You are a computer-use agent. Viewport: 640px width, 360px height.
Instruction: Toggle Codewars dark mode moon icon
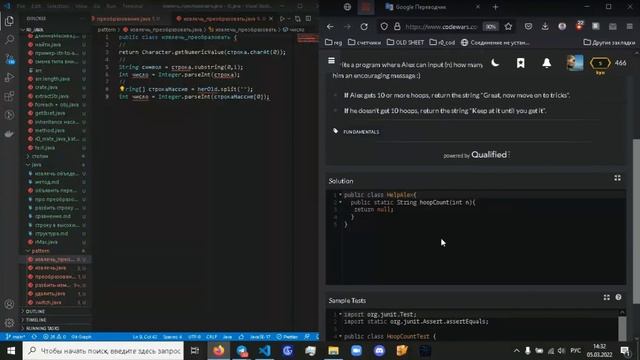[x=495, y=63]
